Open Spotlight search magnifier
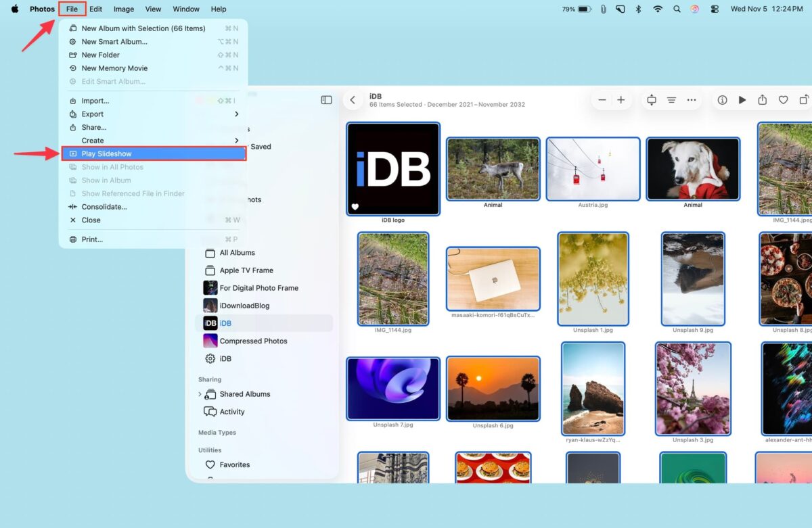The image size is (812, 528). tap(677, 9)
